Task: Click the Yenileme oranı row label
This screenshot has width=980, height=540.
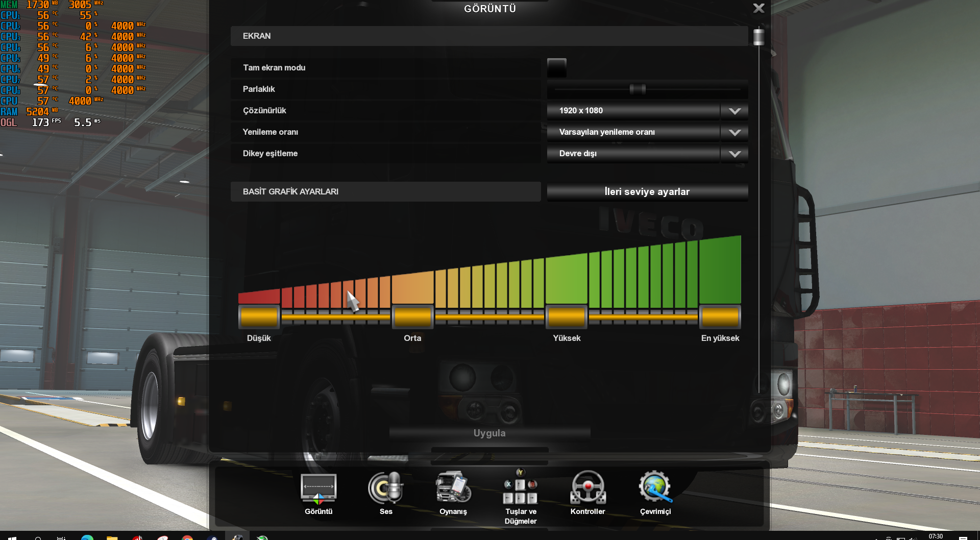Action: (271, 132)
